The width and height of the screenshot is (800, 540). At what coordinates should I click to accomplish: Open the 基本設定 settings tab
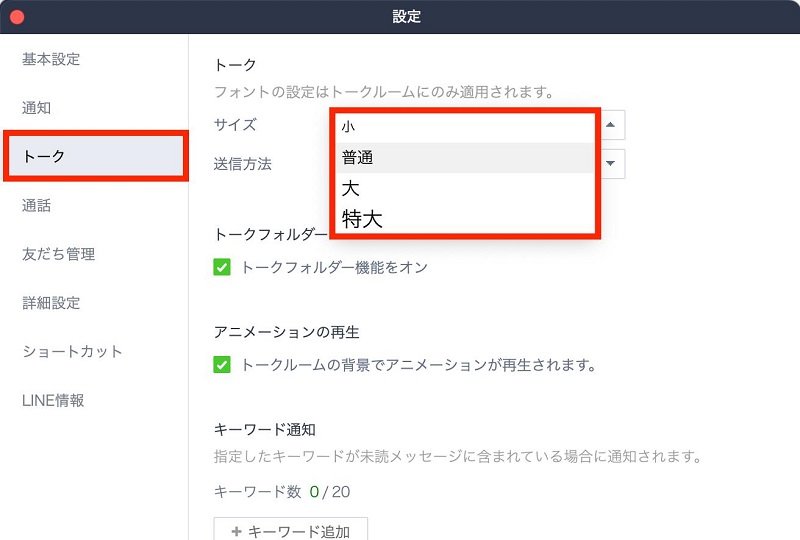[x=51, y=59]
